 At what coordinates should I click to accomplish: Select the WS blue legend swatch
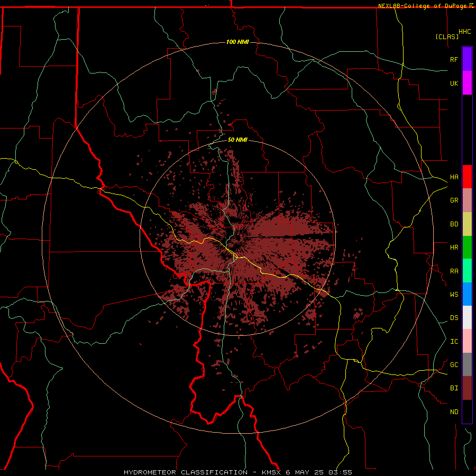(x=467, y=294)
